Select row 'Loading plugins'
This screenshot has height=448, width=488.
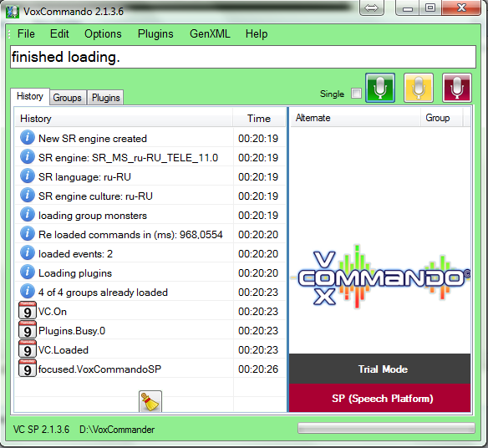click(x=150, y=272)
